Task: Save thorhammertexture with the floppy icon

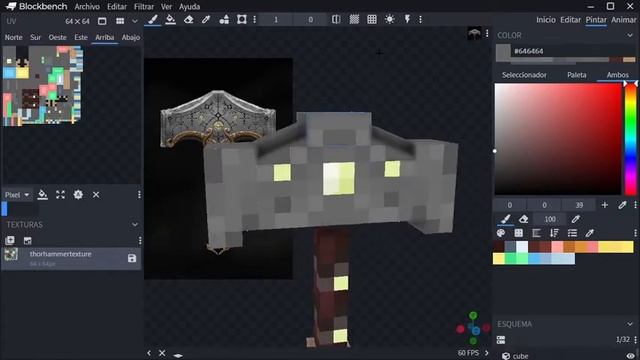Action: [132, 258]
